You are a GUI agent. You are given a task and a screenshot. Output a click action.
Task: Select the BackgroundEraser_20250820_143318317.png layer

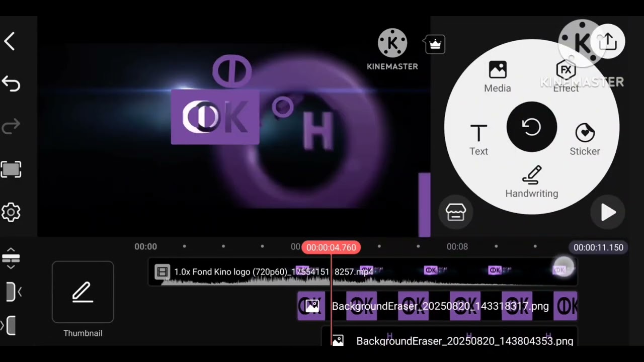[x=437, y=306]
